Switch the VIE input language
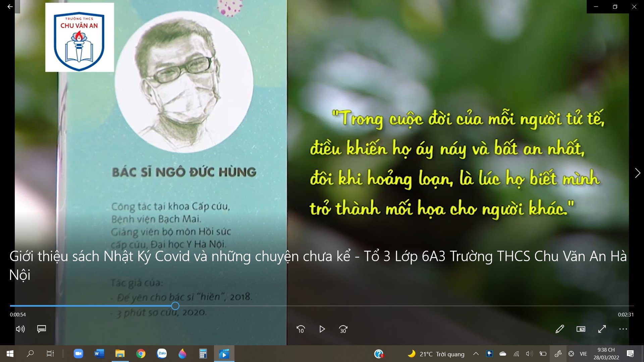The width and height of the screenshot is (644, 362). click(584, 354)
